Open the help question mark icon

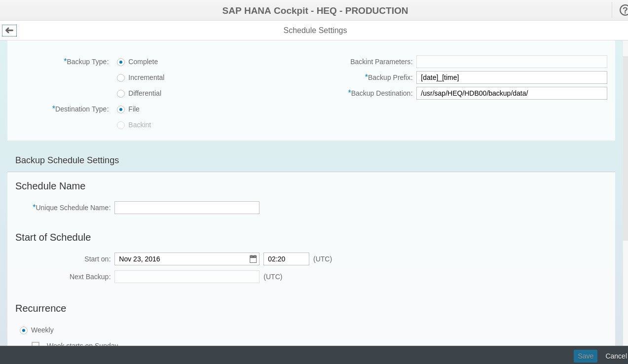pos(624,10)
